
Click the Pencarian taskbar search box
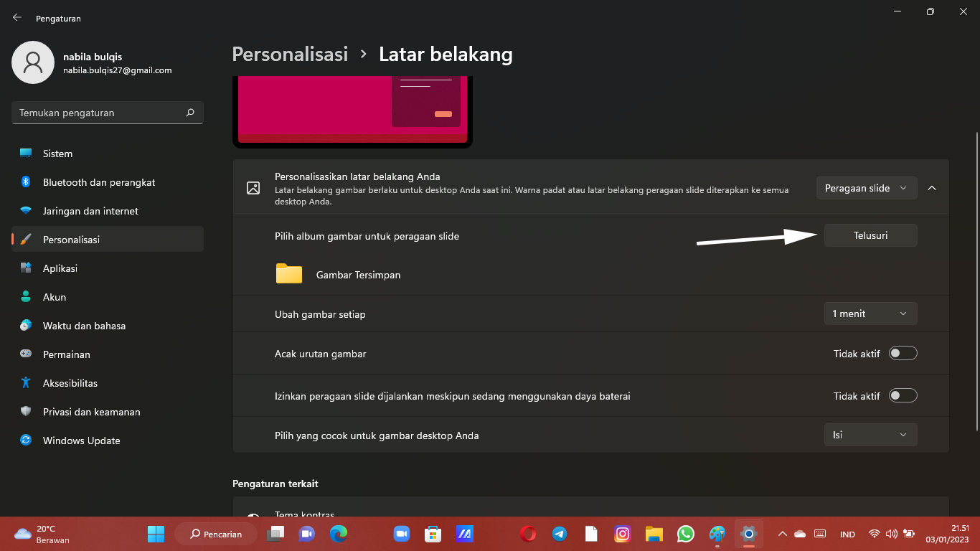216,534
